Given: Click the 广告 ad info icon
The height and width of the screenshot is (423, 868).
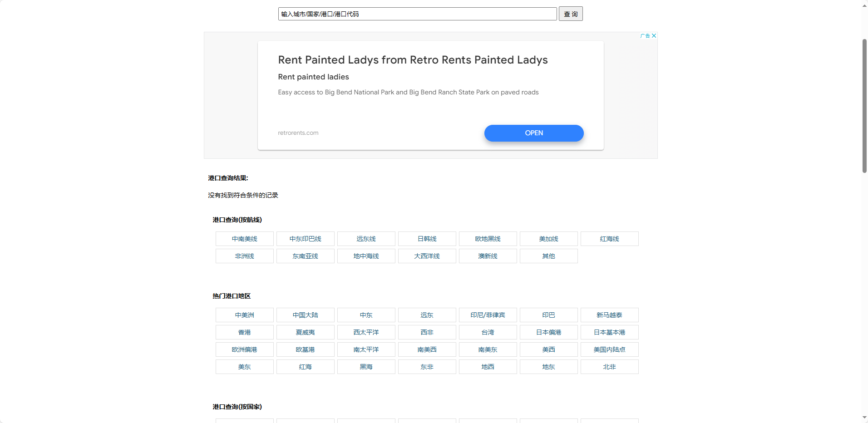Looking at the screenshot, I should (645, 36).
